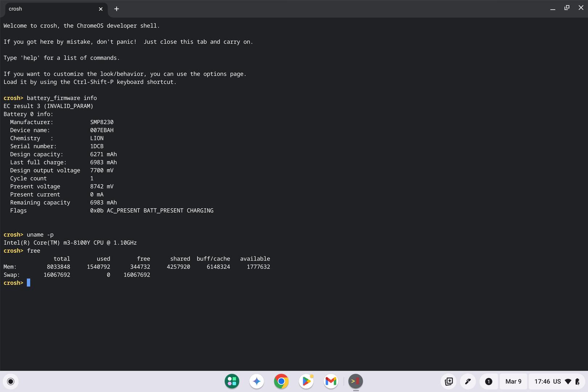The image size is (588, 392).
Task: Open the Tote holding space icon
Action: coord(449,381)
